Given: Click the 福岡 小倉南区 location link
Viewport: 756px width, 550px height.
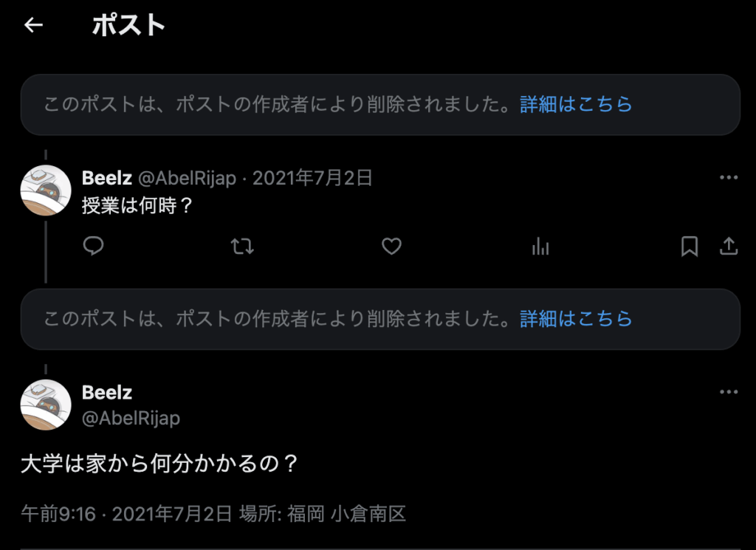Looking at the screenshot, I should click(x=347, y=514).
